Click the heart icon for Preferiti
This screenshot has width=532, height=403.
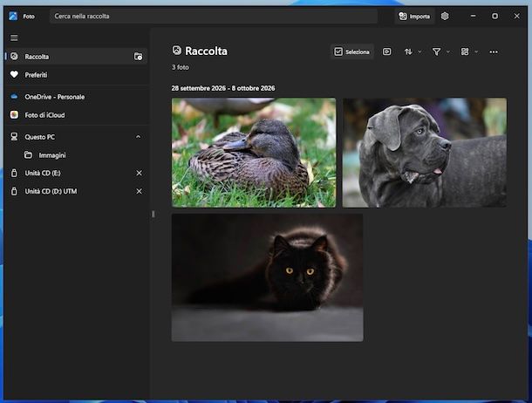[x=14, y=74]
